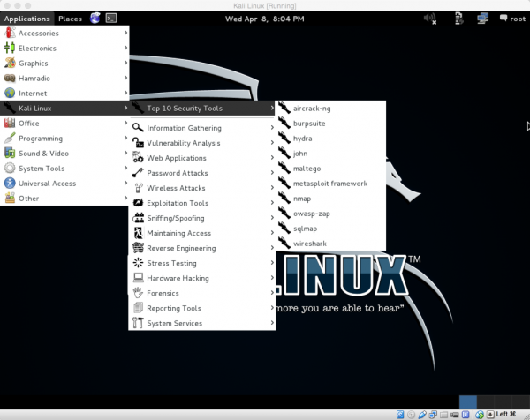
Task: Click the Accessories category icon
Action: point(10,33)
